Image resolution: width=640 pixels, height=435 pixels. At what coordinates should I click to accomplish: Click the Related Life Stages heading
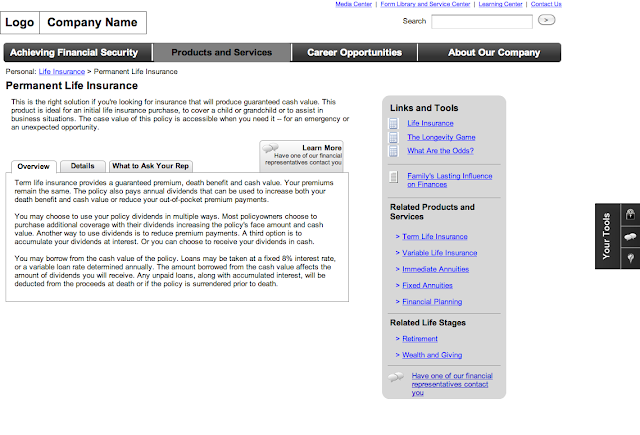[x=428, y=323]
